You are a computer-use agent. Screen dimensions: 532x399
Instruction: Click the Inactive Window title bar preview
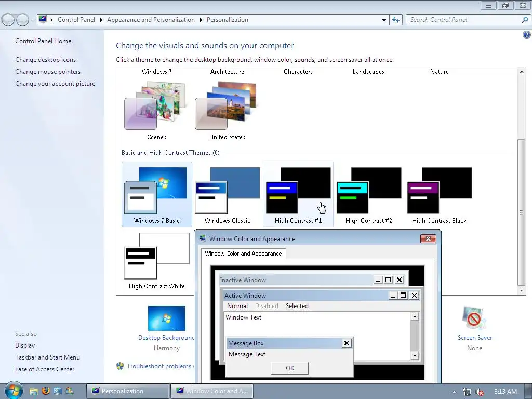pyautogui.click(x=295, y=280)
